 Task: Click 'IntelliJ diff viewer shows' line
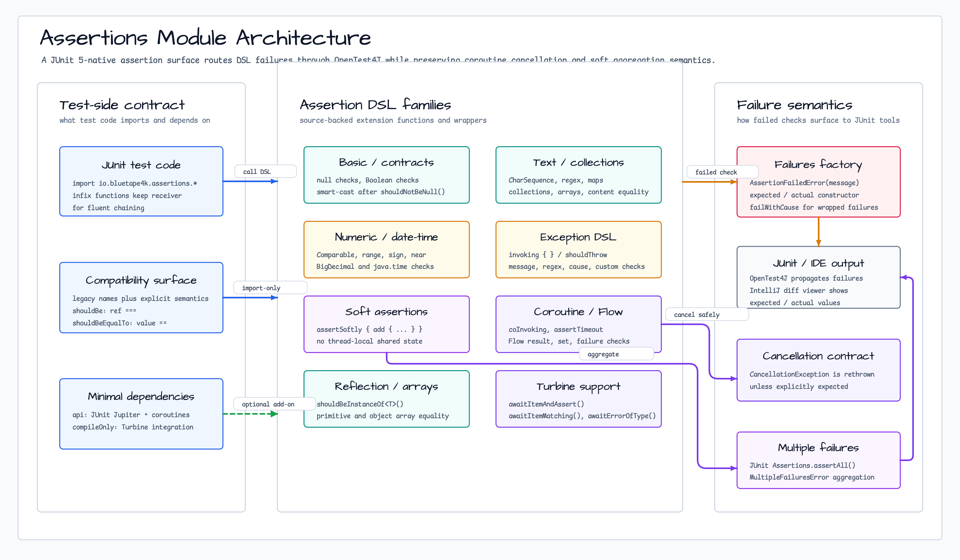(798, 290)
